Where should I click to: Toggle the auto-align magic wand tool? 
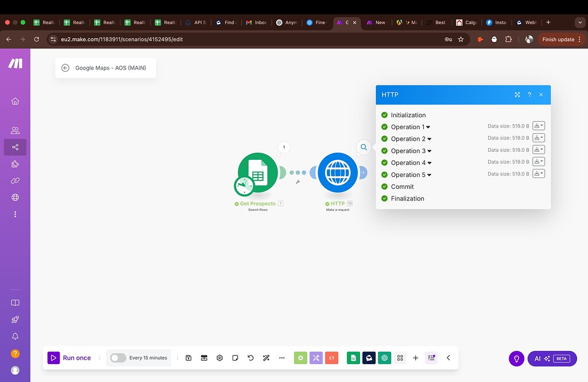coord(266,357)
